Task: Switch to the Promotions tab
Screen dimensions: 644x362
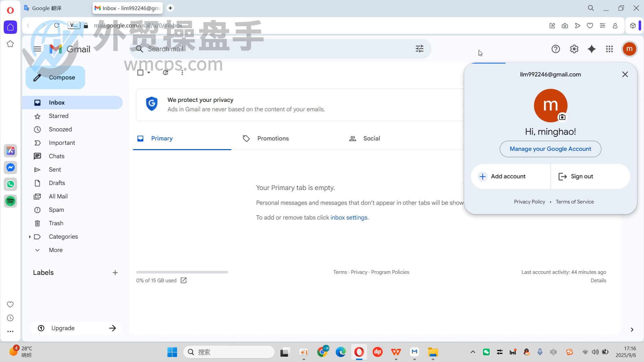Action: pos(273,138)
